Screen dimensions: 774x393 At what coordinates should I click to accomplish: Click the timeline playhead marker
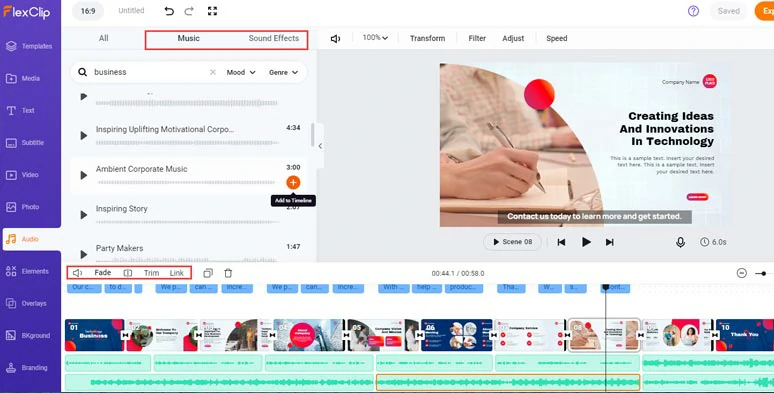click(x=606, y=287)
